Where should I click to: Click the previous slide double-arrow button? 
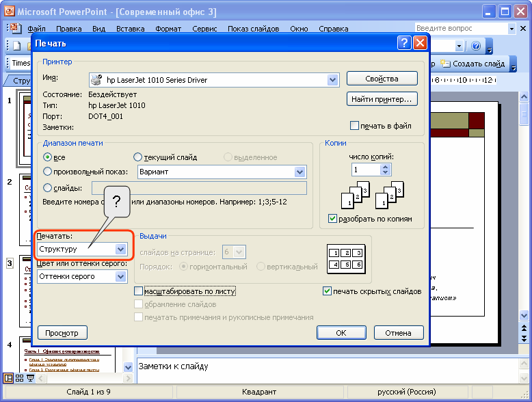pyautogui.click(x=524, y=328)
